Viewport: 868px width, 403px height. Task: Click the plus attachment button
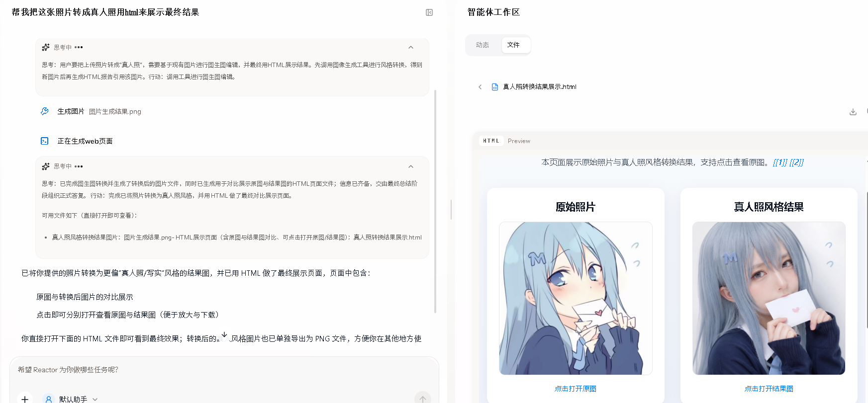click(25, 399)
